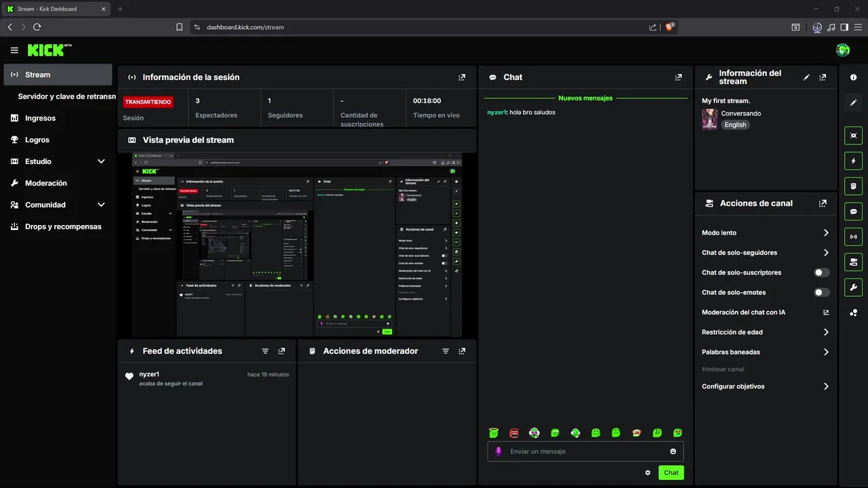Click the KICK beta logo
The height and width of the screenshot is (488, 868).
pos(50,50)
